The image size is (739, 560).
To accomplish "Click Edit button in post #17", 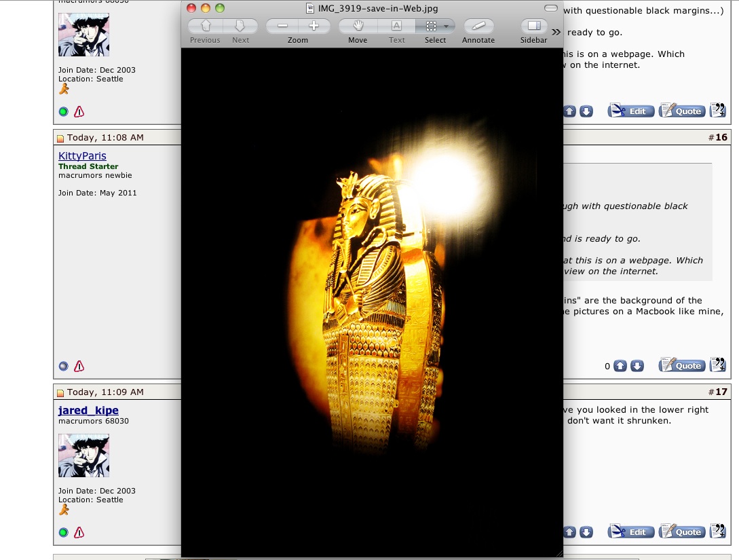I will tap(631, 531).
